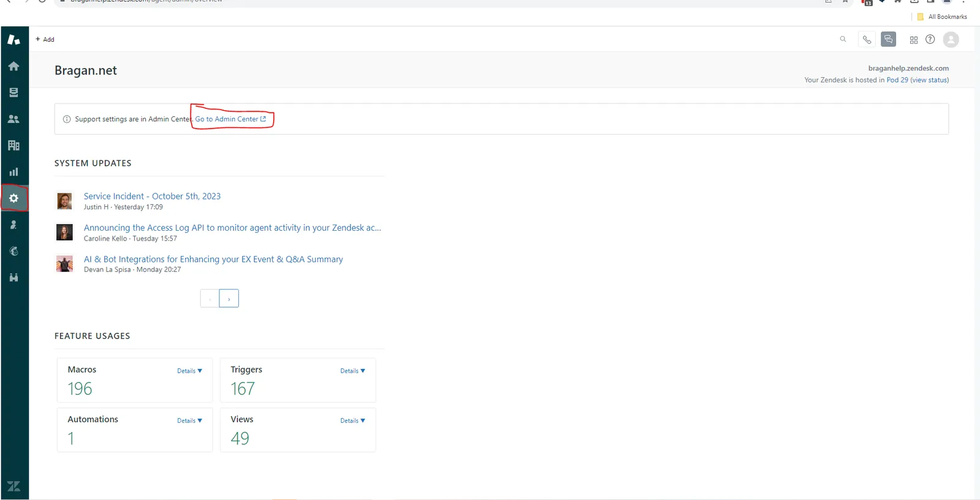The image size is (980, 500).
Task: Click the Zendesk Z logo at sidebar bottom
Action: (x=13, y=487)
